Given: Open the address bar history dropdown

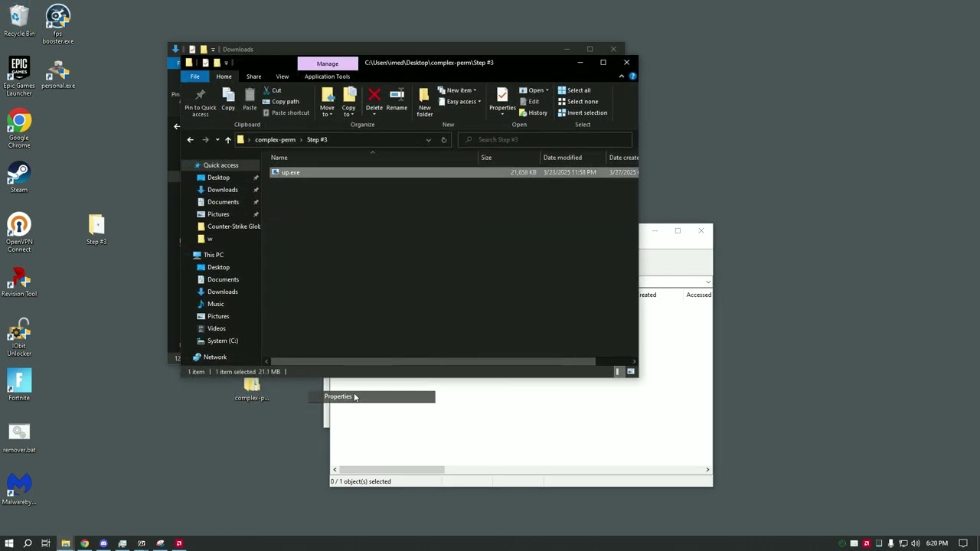Looking at the screenshot, I should (x=428, y=139).
